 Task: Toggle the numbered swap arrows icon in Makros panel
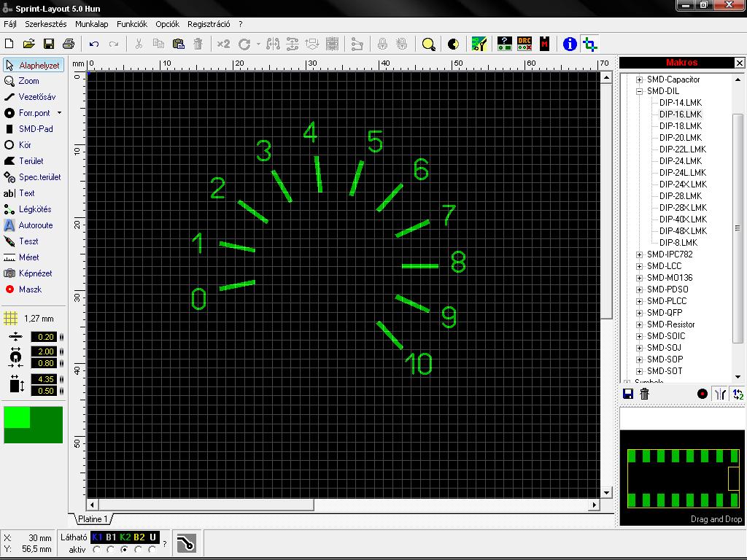click(x=738, y=394)
